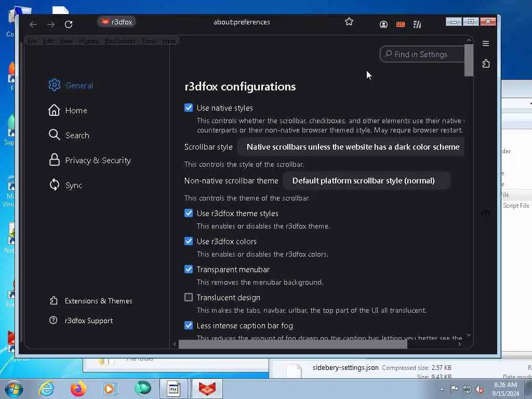This screenshot has width=532, height=399.
Task: Click the vertical scrollbar thumb
Action: 469,60
